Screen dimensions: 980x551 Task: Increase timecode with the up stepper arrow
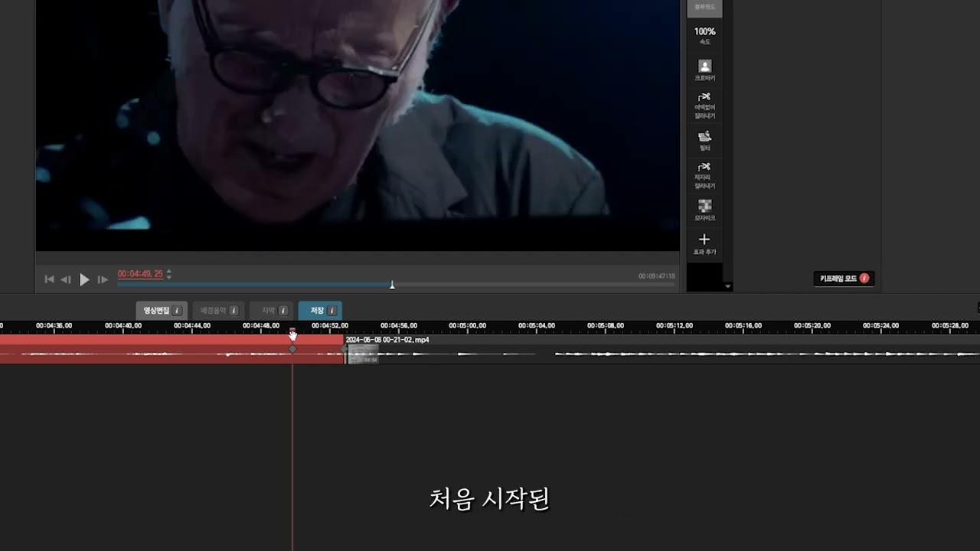click(169, 271)
